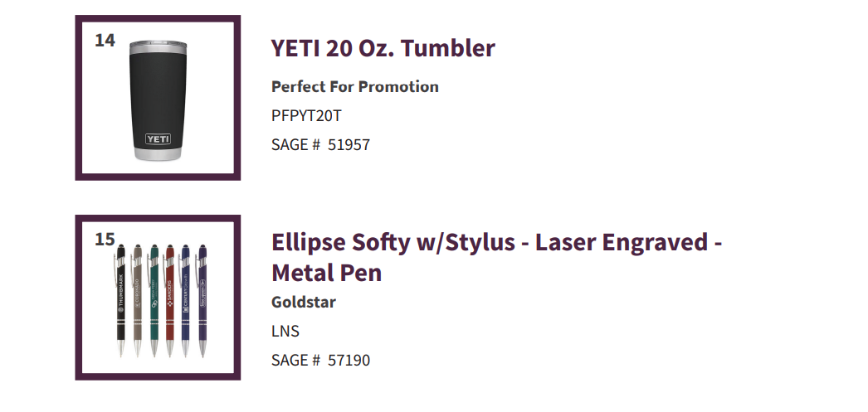
Task: Pick the blue CENTURY Growth pen
Action: click(185, 300)
